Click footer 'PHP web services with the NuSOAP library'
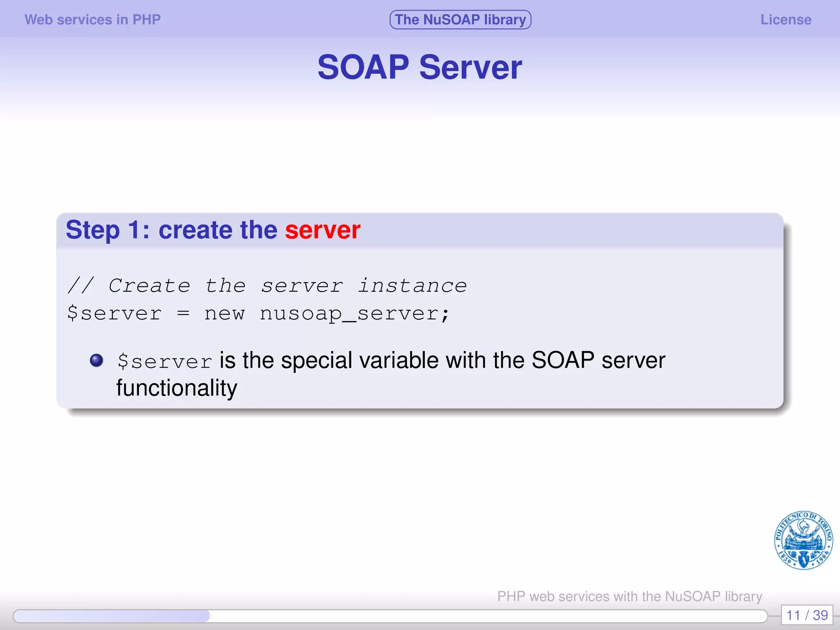Screen dimensions: 840x630 click(629, 596)
